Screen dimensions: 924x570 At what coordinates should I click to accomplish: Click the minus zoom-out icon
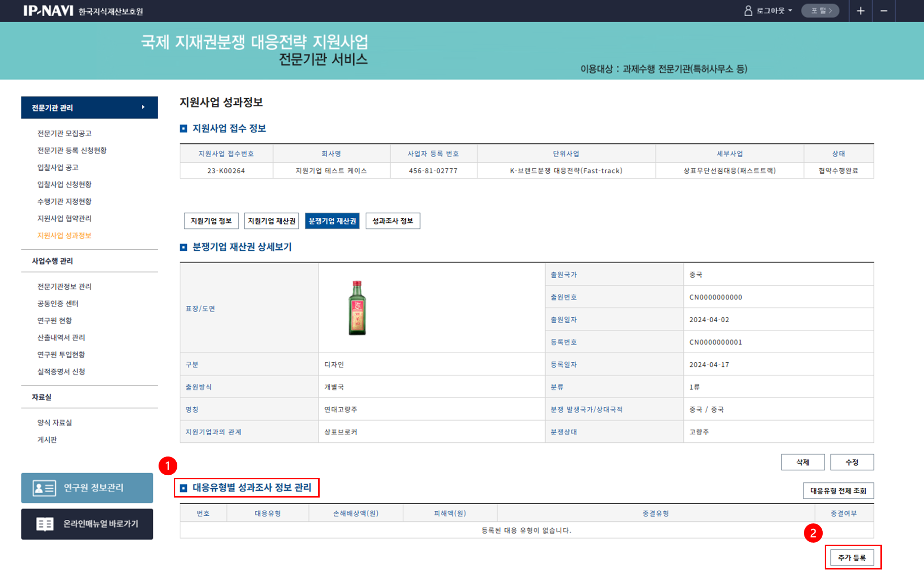pyautogui.click(x=883, y=11)
